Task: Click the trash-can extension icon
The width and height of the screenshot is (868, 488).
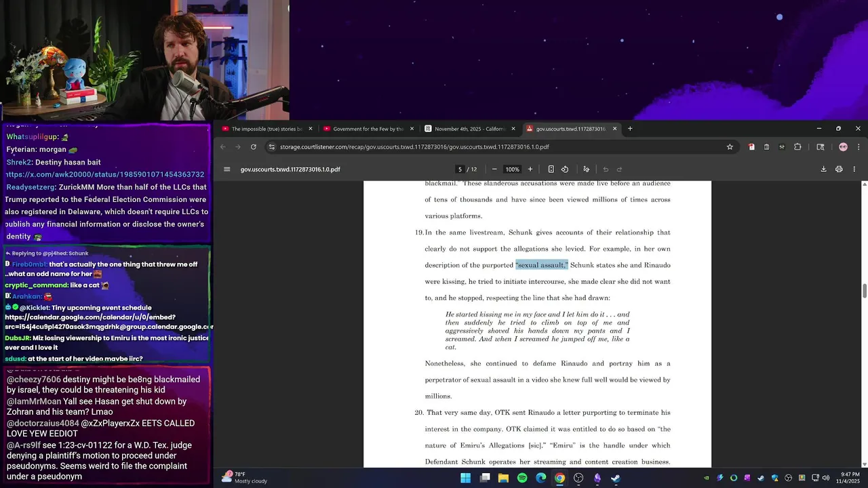Action: point(766,147)
